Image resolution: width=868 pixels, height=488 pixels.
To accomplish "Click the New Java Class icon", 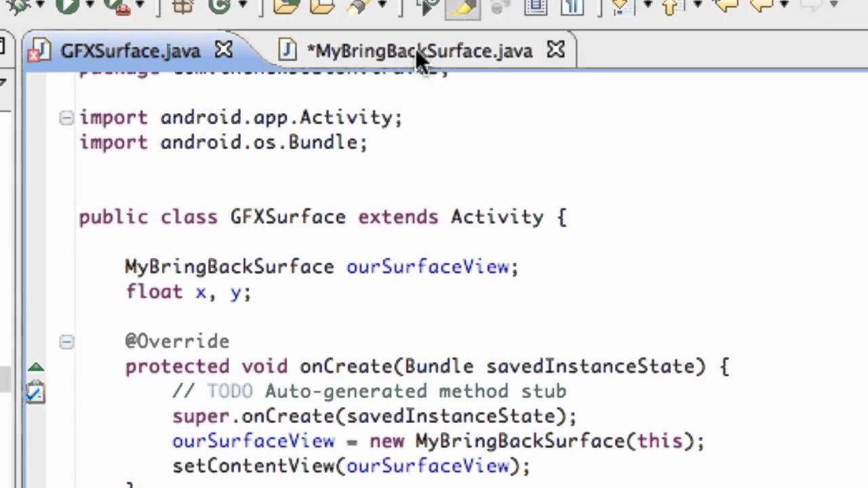I will [219, 6].
